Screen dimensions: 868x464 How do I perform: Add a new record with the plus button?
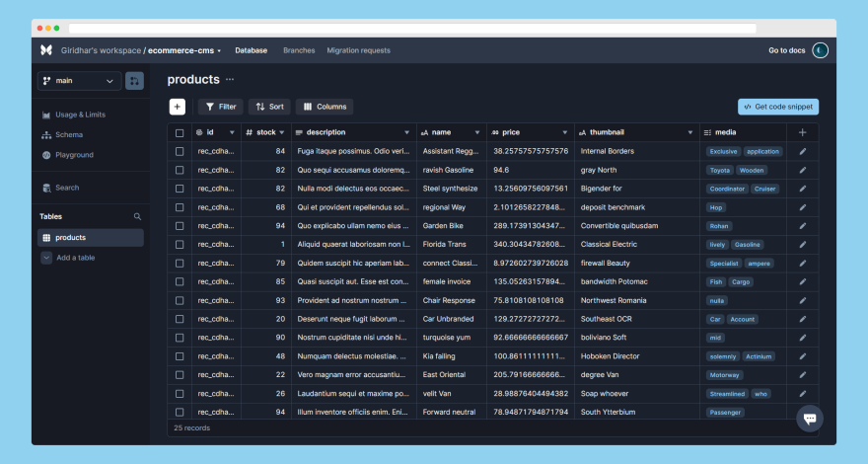point(178,107)
